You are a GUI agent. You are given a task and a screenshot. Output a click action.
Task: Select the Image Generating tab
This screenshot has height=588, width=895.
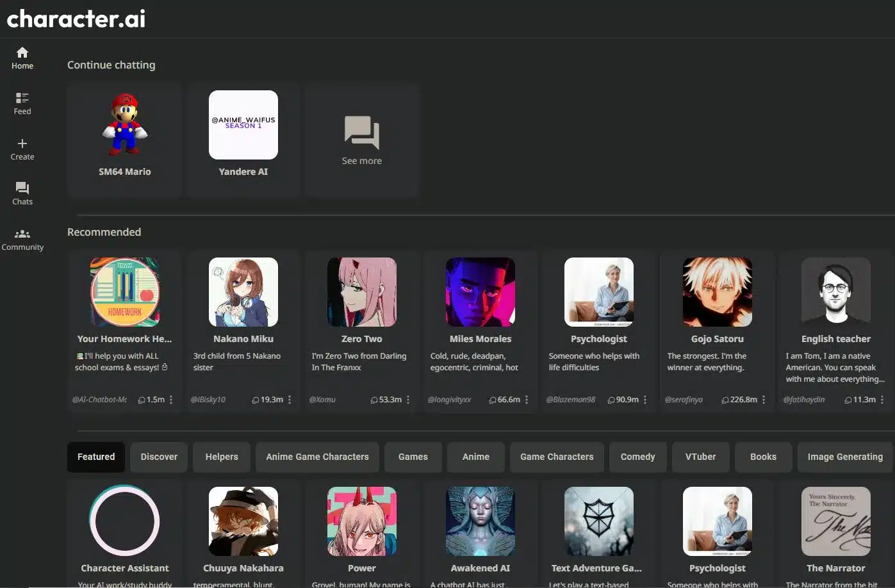click(845, 457)
